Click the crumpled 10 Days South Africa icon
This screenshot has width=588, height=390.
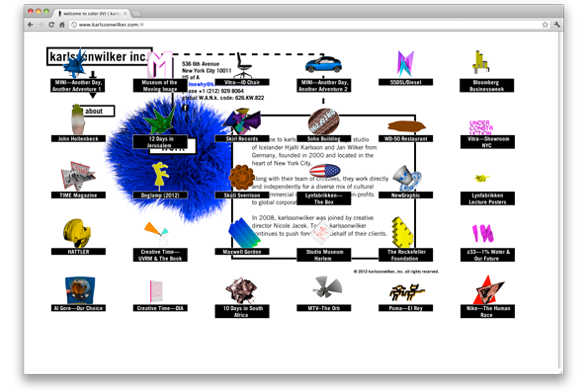pos(241,290)
